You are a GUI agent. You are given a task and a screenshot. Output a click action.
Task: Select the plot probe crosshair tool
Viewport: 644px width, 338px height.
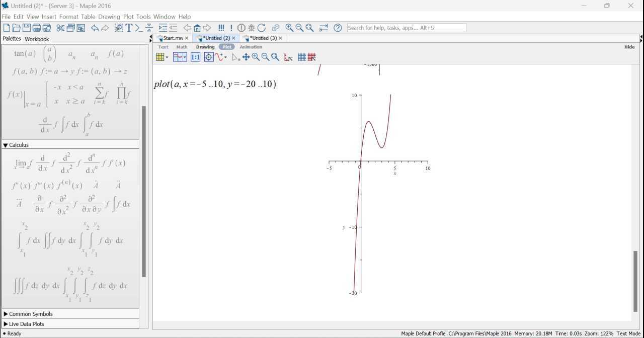(209, 57)
